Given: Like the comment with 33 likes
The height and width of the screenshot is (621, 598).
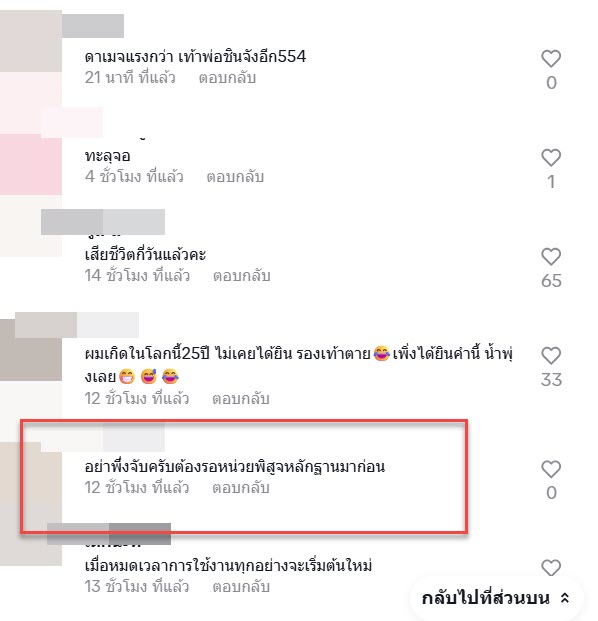Looking at the screenshot, I should point(551,356).
